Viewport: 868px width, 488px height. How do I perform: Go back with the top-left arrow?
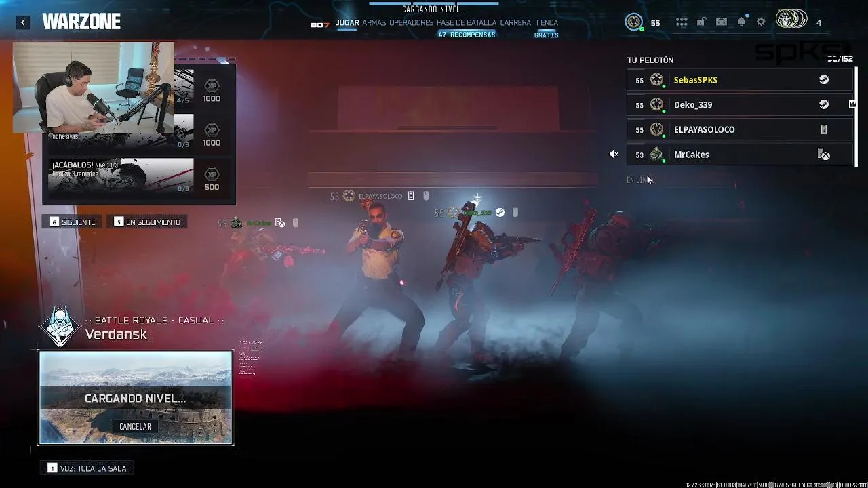[23, 22]
